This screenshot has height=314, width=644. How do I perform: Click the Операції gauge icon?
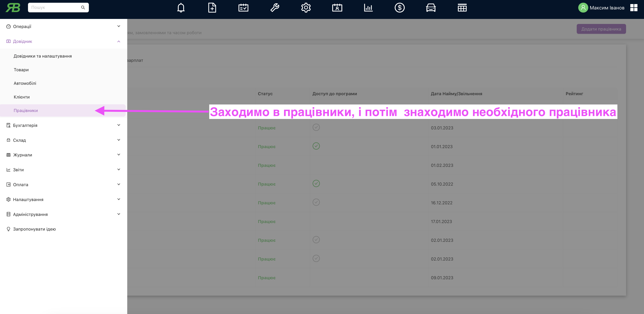pyautogui.click(x=8, y=26)
